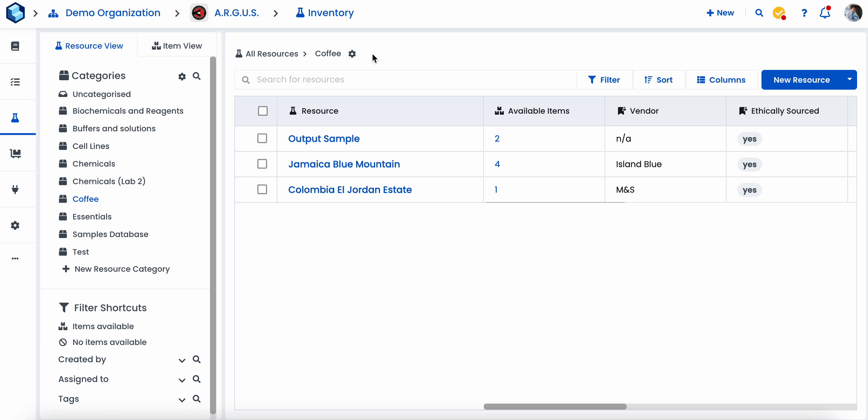Image resolution: width=868 pixels, height=420 pixels.
Task: Open the notifications bell icon
Action: [825, 13]
